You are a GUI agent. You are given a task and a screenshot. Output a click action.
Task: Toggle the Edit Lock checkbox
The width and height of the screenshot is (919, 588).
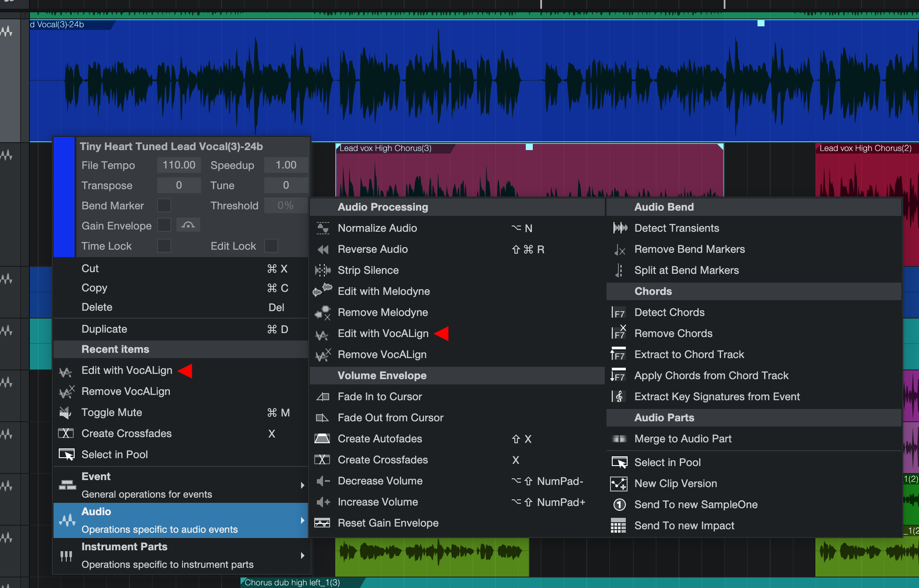click(x=271, y=246)
